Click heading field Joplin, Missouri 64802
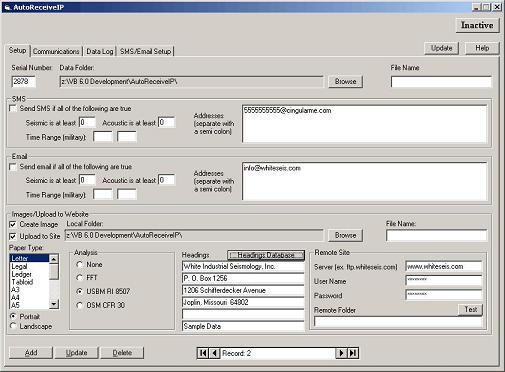This screenshot has width=505, height=372. [243, 302]
